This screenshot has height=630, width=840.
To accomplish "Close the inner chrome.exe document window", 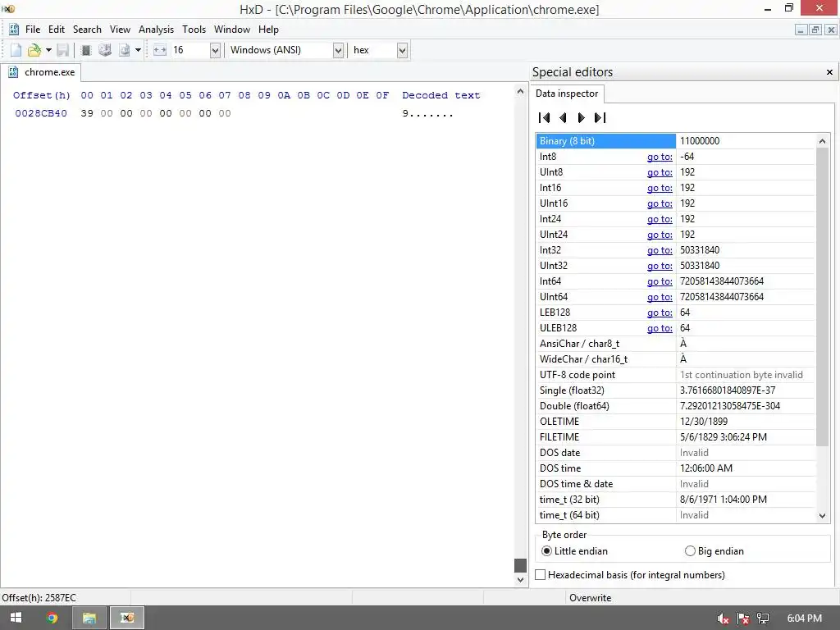I will tap(830, 30).
